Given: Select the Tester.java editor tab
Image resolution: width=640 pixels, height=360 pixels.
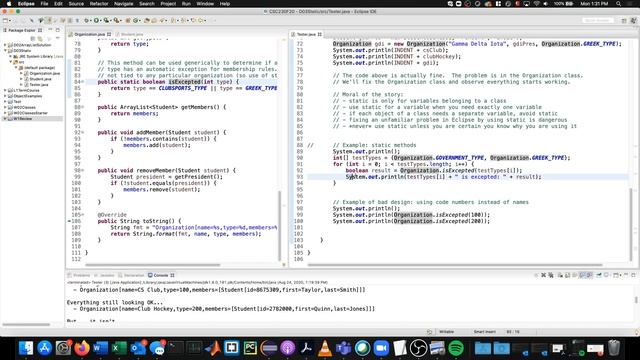Looking at the screenshot, I should [x=306, y=34].
